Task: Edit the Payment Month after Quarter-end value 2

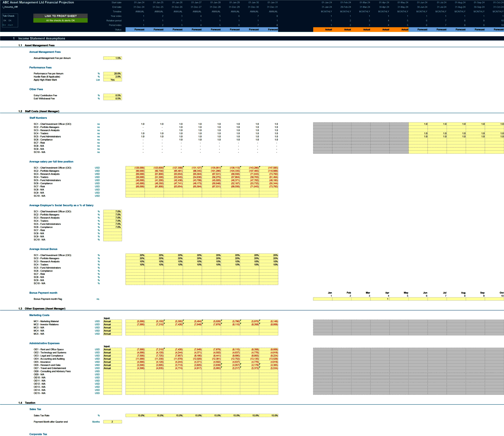Action: coord(113,422)
